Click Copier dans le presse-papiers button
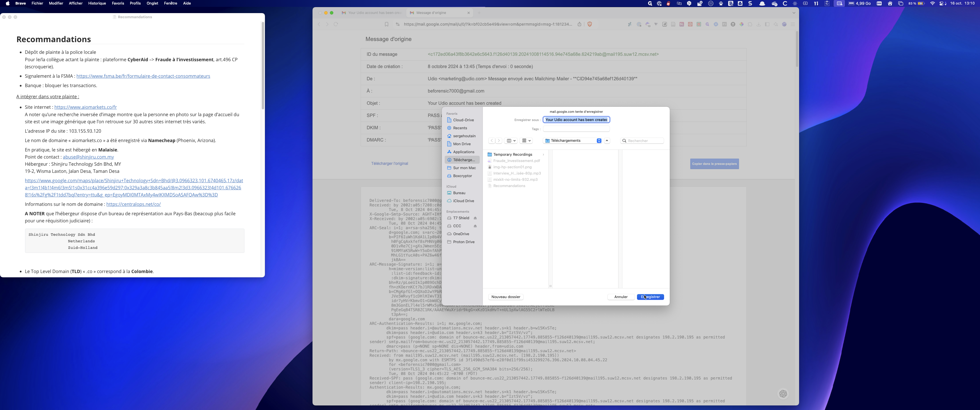Image resolution: width=980 pixels, height=410 pixels. click(x=714, y=164)
